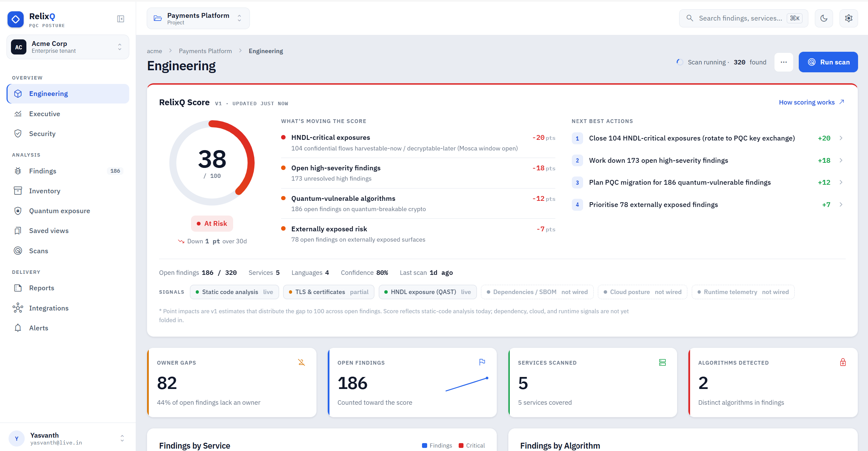Click the Owner Gaps person-off icon
Image resolution: width=868 pixels, height=451 pixels.
pyautogui.click(x=301, y=362)
